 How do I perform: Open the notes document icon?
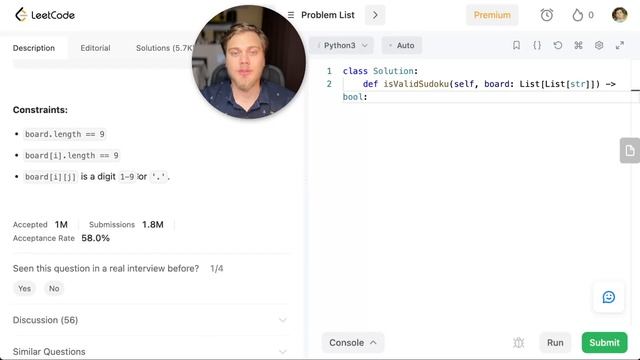(x=630, y=151)
